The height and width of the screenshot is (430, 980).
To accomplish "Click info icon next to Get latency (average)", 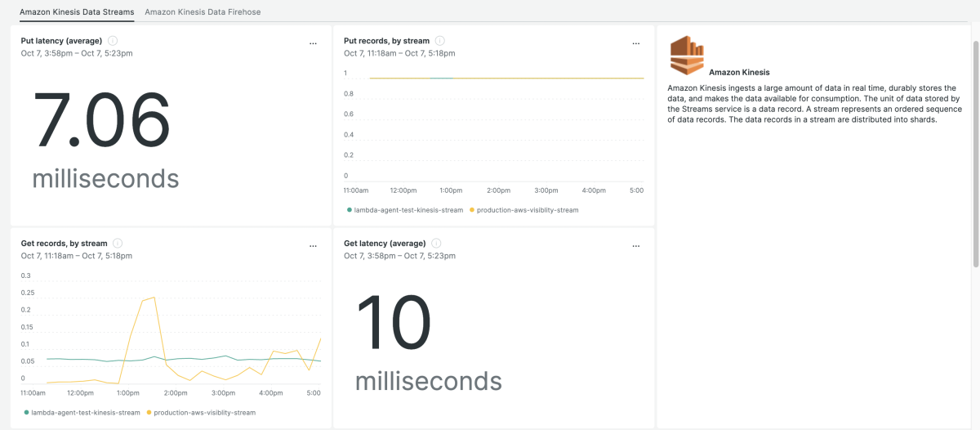I will 436,244.
